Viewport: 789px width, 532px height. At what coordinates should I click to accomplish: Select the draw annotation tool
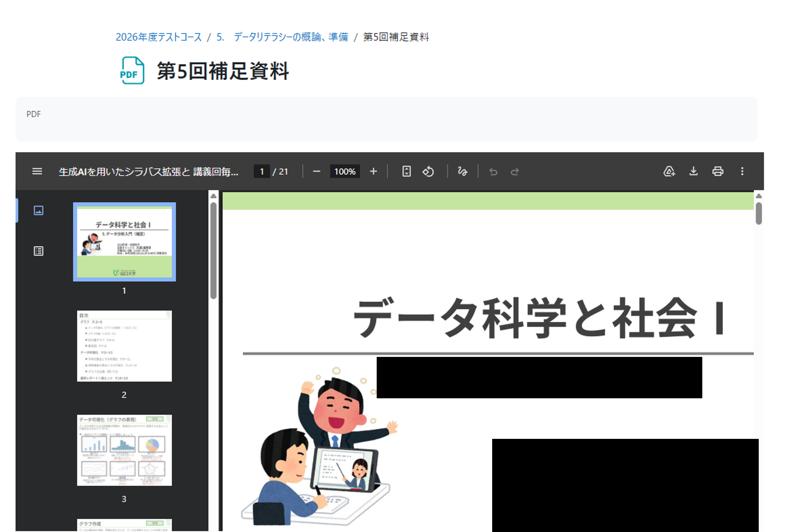(462, 171)
